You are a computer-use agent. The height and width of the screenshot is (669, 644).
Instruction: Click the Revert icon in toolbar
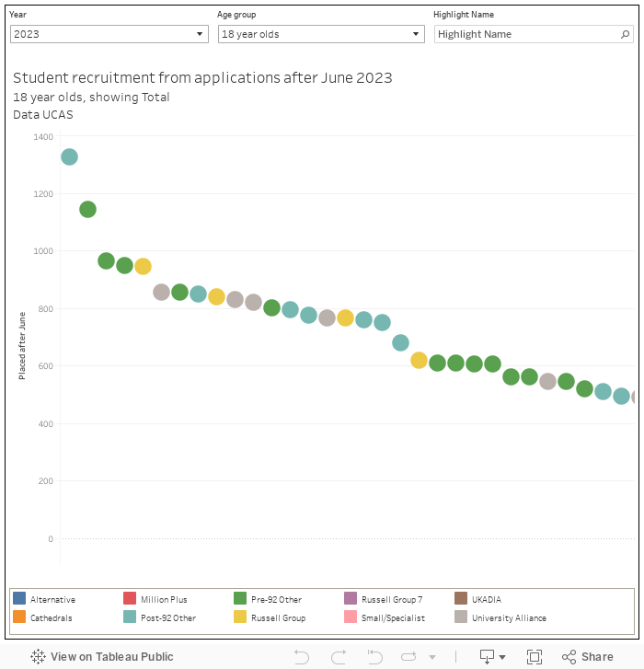(x=374, y=657)
